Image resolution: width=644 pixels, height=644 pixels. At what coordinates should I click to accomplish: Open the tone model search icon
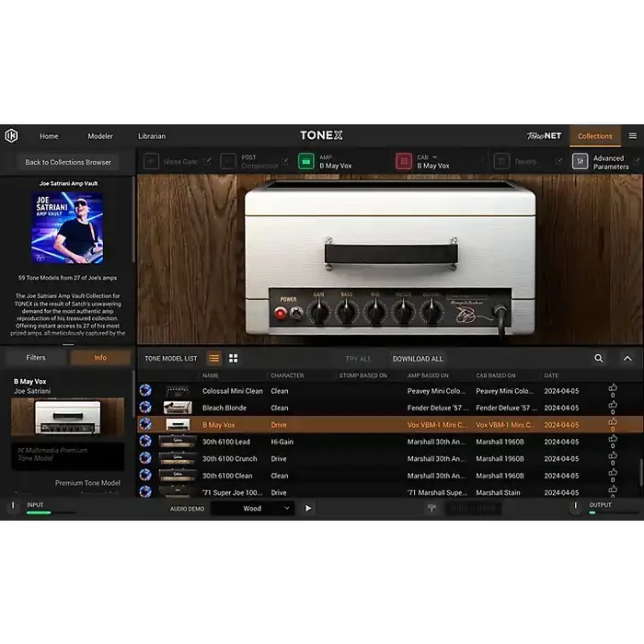pyautogui.click(x=599, y=359)
